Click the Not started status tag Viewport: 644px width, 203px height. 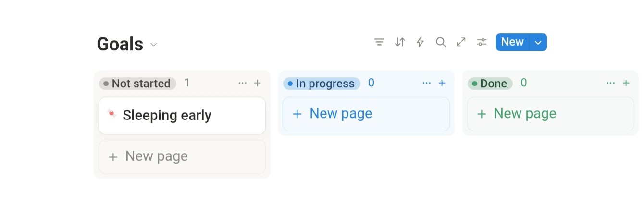pos(137,84)
